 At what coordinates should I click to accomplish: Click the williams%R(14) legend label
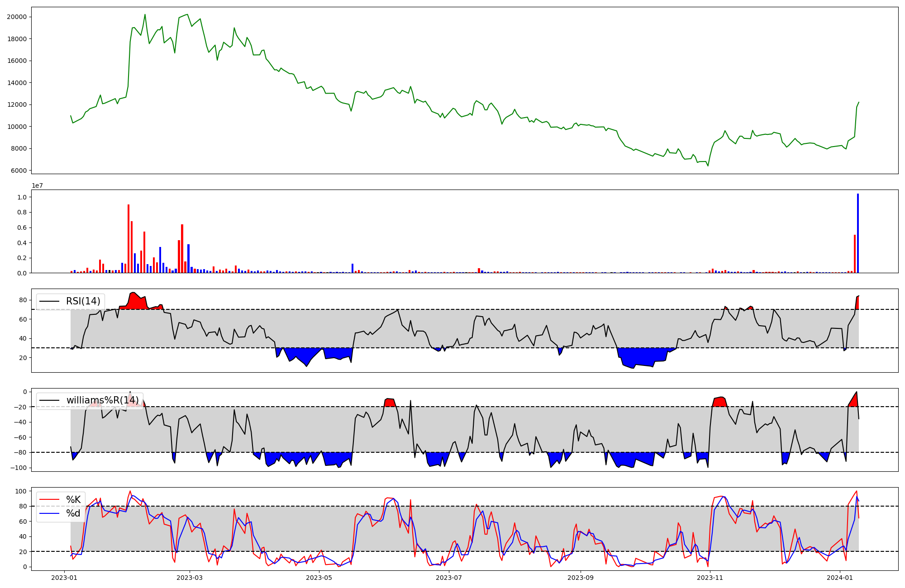coord(102,400)
